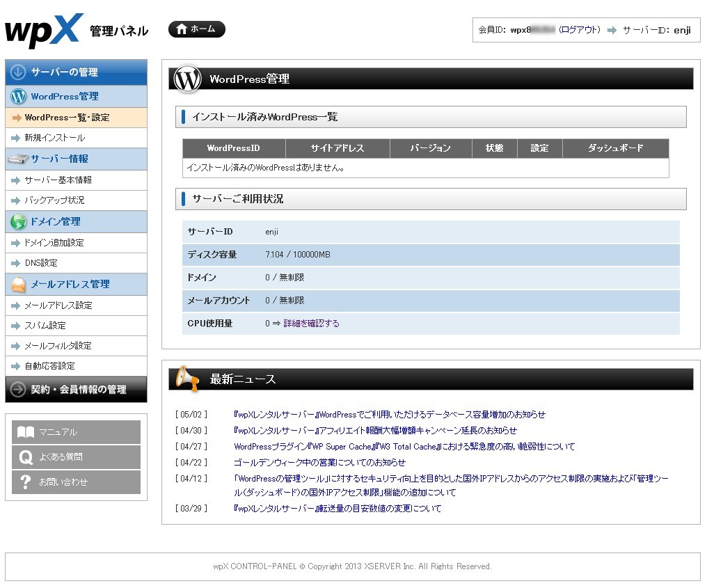This screenshot has width=707, height=588.
Task: Click the ログアウト link
Action: click(x=580, y=30)
